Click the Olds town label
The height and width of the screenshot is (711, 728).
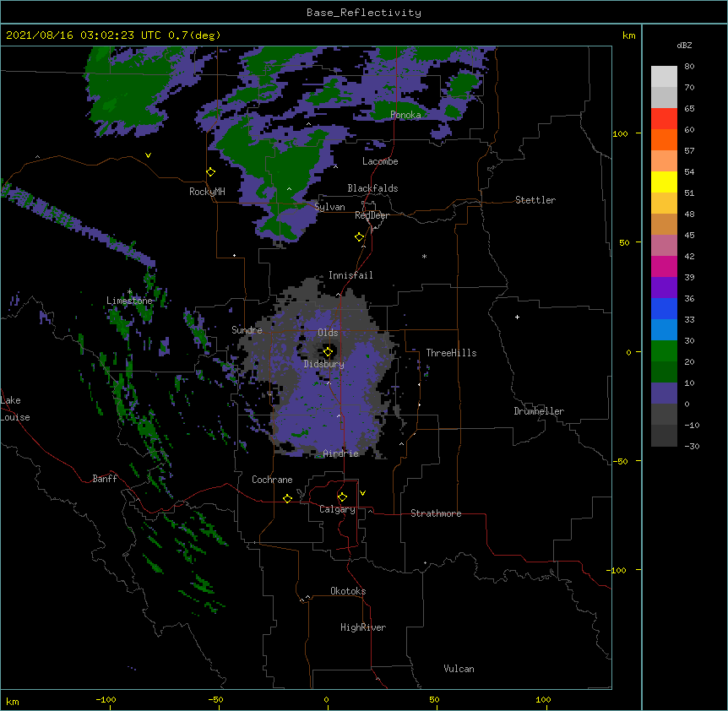(328, 333)
